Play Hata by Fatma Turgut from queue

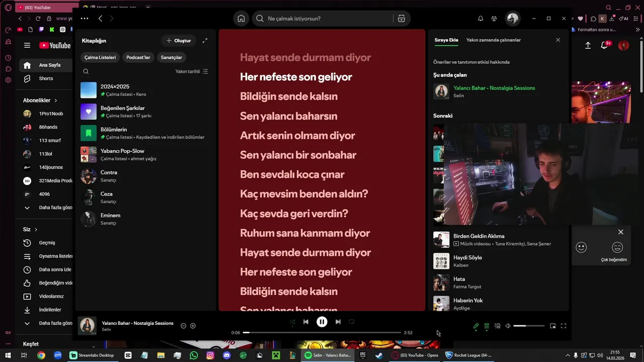pos(498,283)
